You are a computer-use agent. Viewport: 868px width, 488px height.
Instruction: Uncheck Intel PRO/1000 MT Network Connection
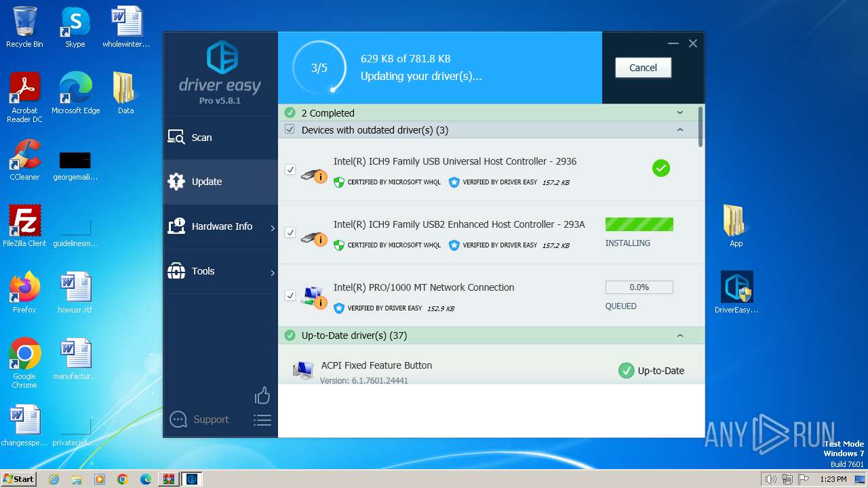point(290,296)
